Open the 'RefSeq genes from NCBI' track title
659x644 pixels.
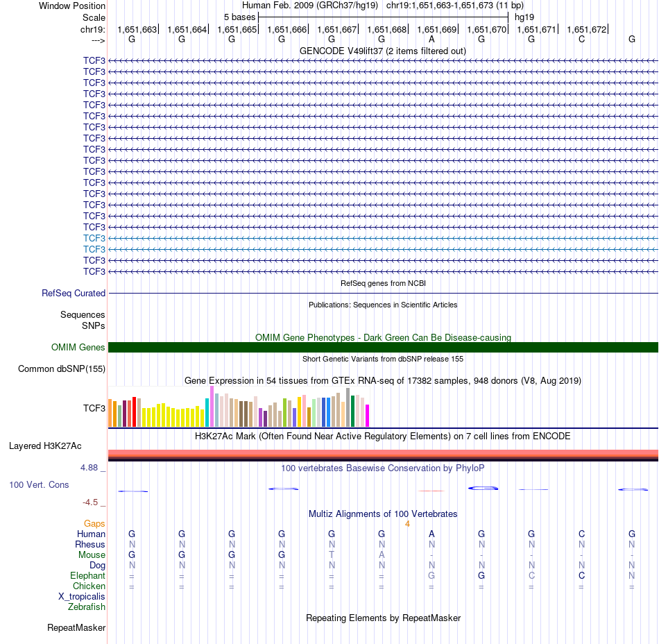[383, 283]
